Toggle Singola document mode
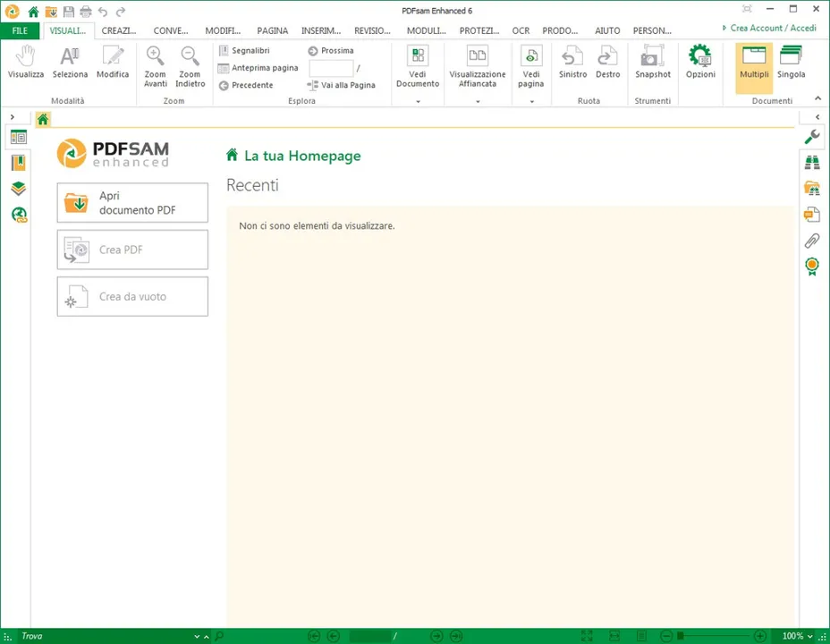Screen dimensions: 830x644 point(791,63)
